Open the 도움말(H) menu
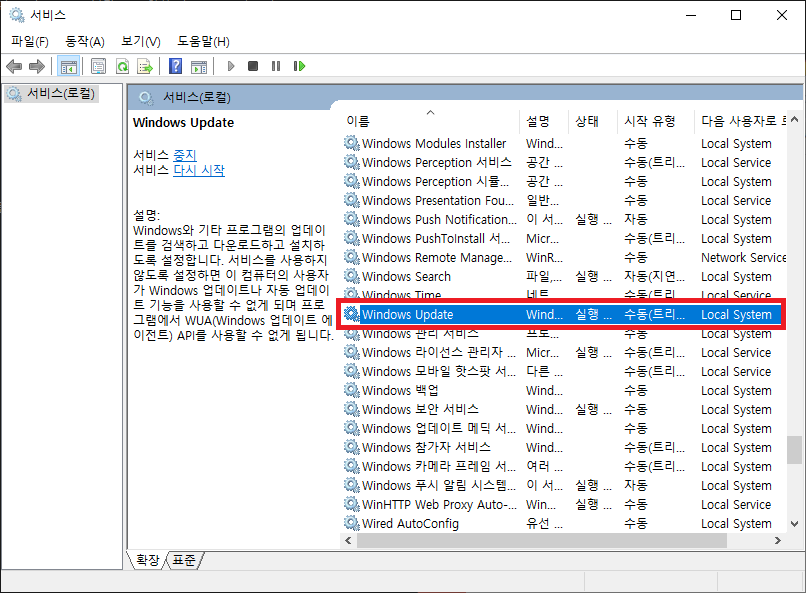The width and height of the screenshot is (806, 593). point(204,42)
